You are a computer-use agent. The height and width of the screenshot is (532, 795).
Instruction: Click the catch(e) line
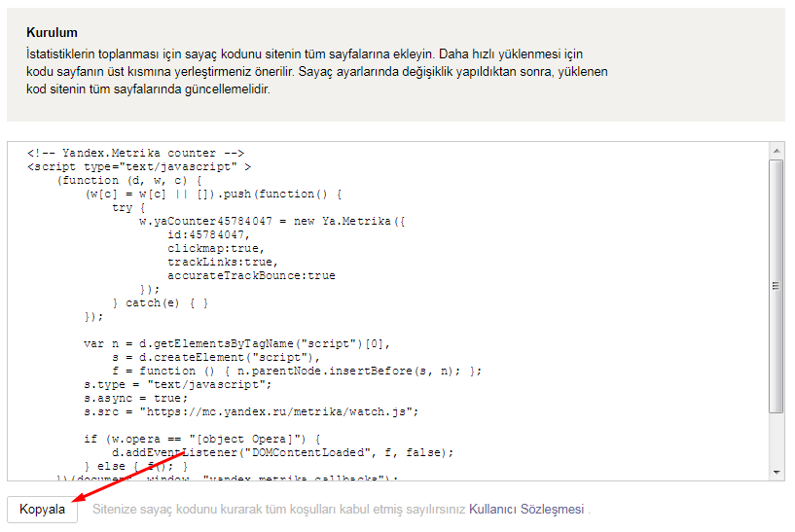coord(161,303)
